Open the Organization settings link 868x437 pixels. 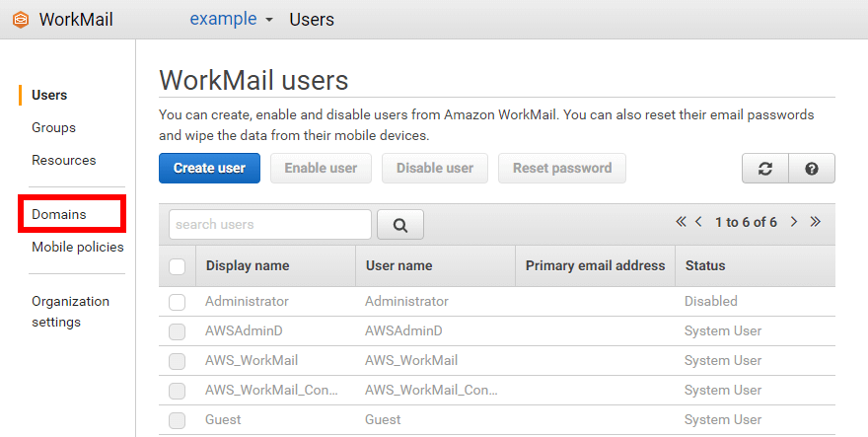pos(70,312)
